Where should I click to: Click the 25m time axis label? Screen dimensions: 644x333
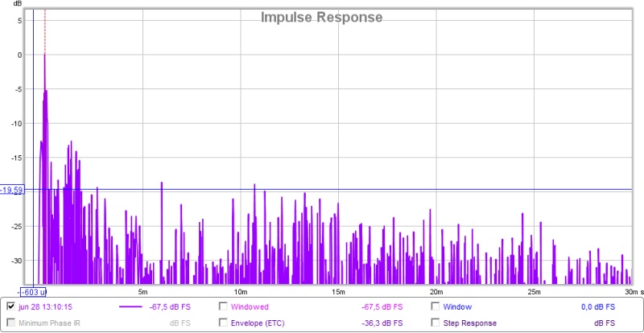pos(534,292)
